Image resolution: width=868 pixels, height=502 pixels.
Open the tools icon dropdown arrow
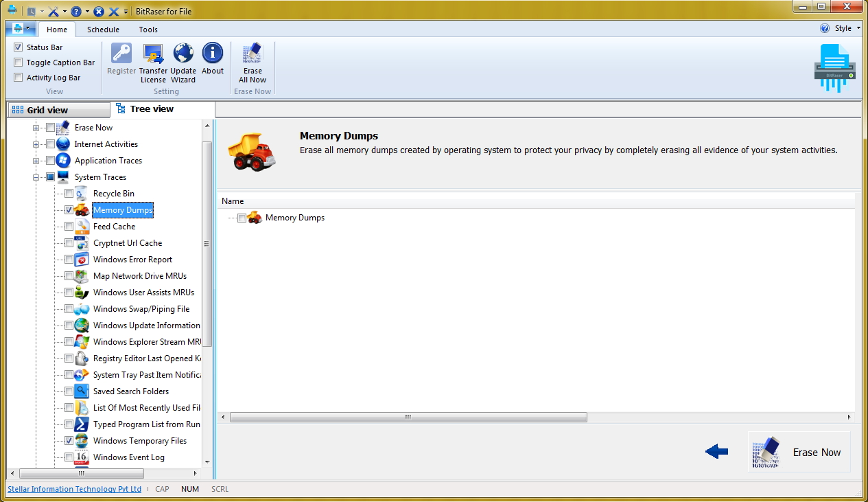(x=64, y=12)
